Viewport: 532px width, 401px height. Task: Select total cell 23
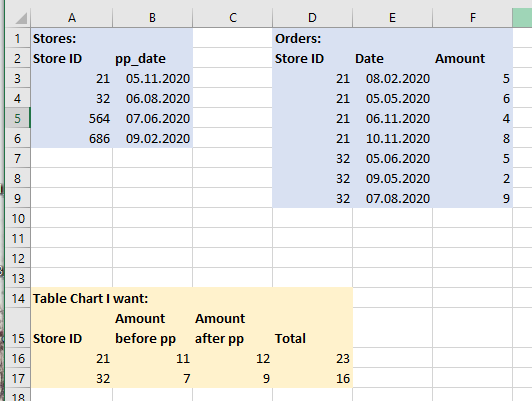click(x=312, y=359)
